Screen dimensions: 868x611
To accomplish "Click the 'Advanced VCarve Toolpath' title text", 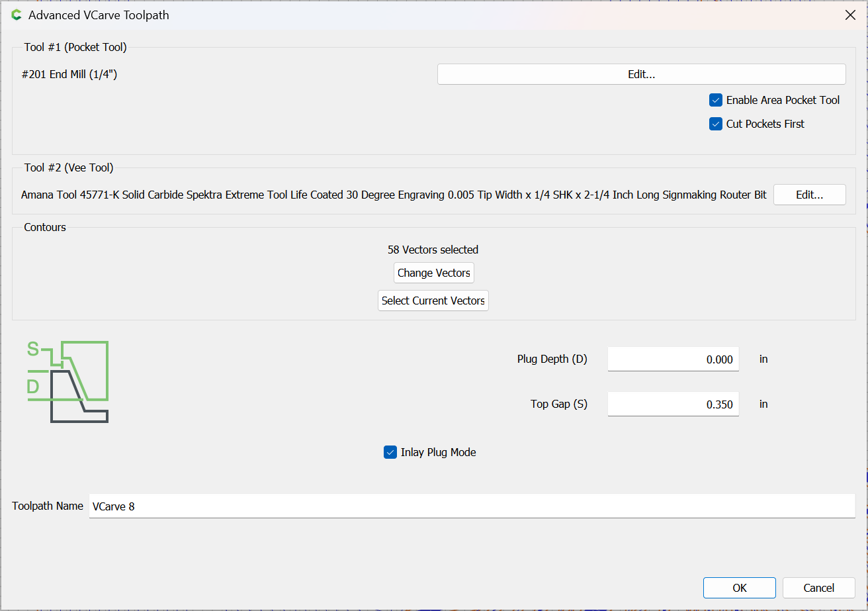I will pos(99,15).
